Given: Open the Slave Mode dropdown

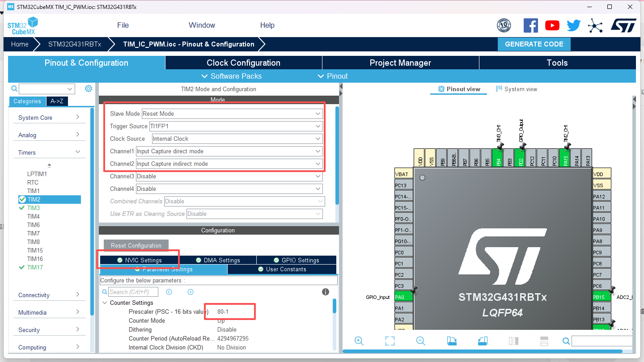Looking at the screenshot, I should (x=232, y=114).
